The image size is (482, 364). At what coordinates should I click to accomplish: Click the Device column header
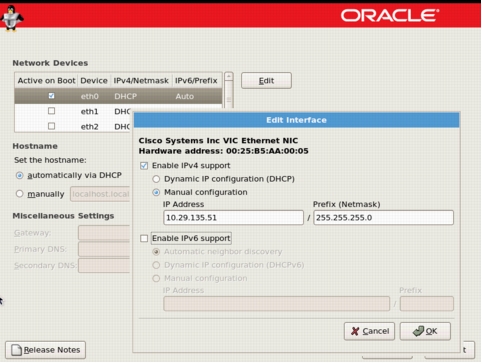point(94,81)
